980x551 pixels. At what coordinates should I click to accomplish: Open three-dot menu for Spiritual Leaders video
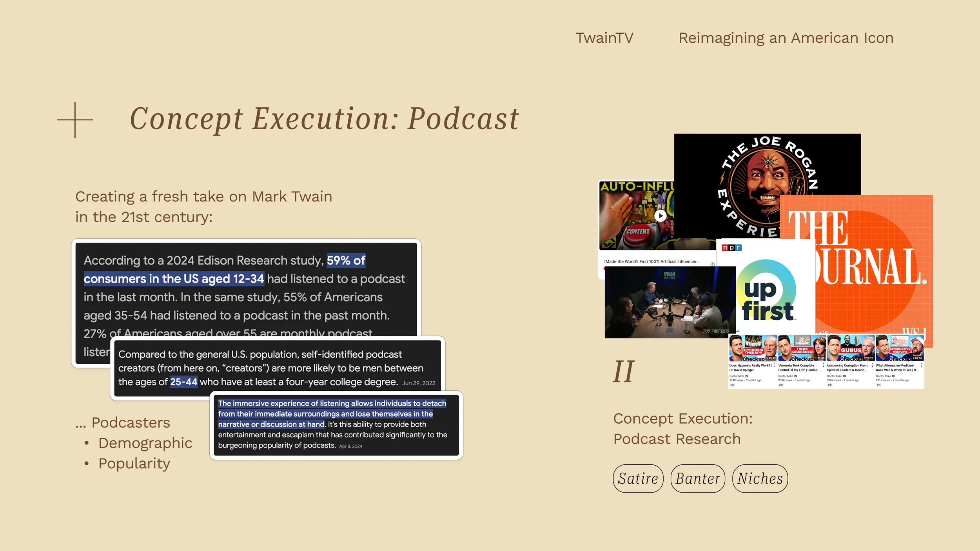pos(872,365)
